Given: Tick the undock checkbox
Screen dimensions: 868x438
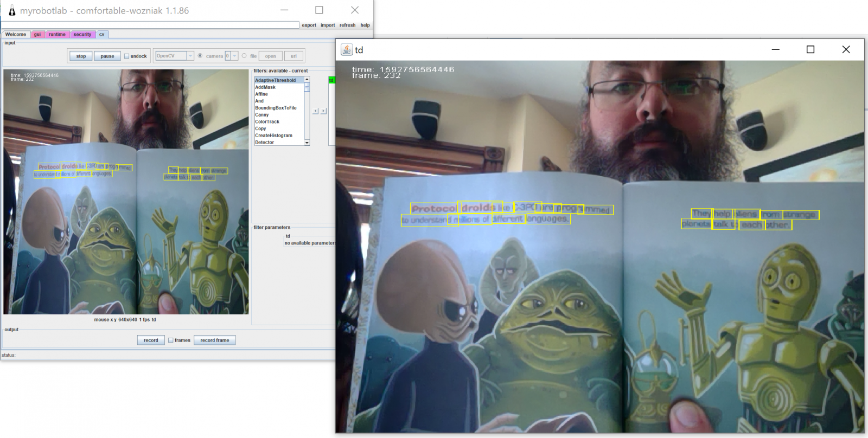Looking at the screenshot, I should pos(126,56).
